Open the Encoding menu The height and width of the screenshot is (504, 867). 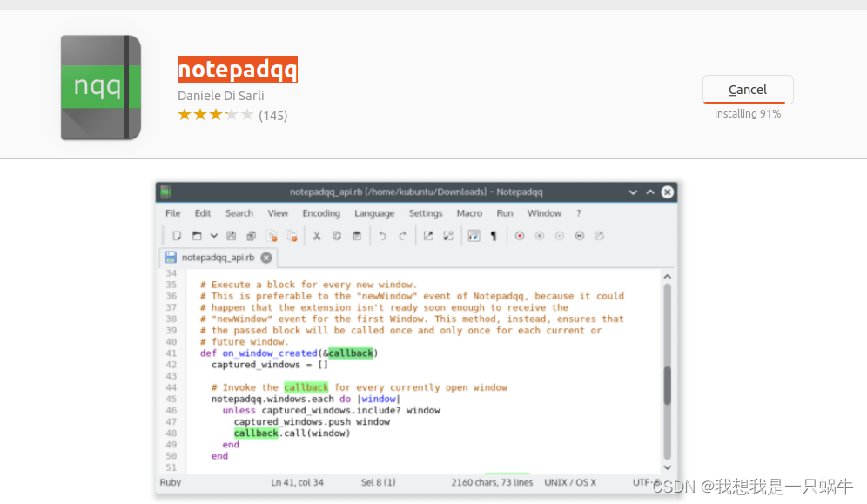pyautogui.click(x=321, y=213)
